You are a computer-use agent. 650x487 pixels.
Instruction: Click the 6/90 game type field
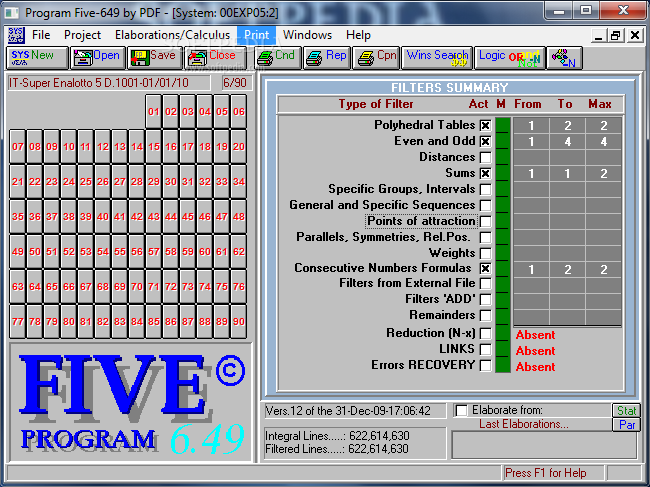click(x=235, y=83)
